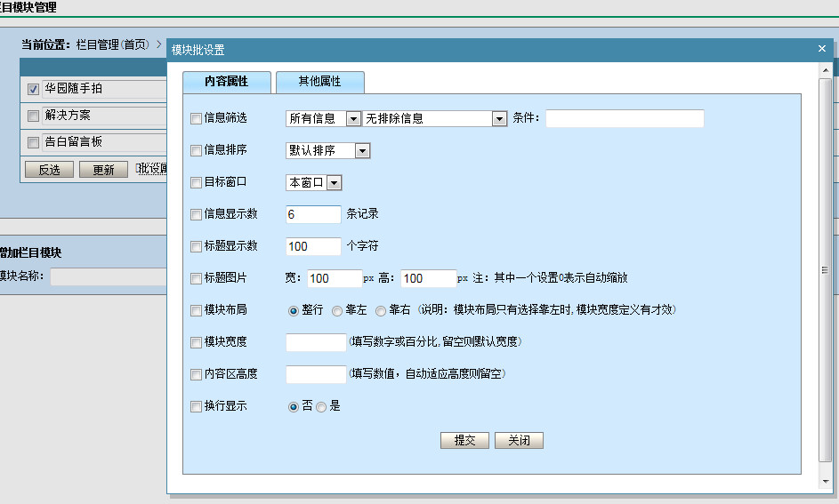Click into the 条件 input field
The height and width of the screenshot is (504, 839).
click(624, 119)
